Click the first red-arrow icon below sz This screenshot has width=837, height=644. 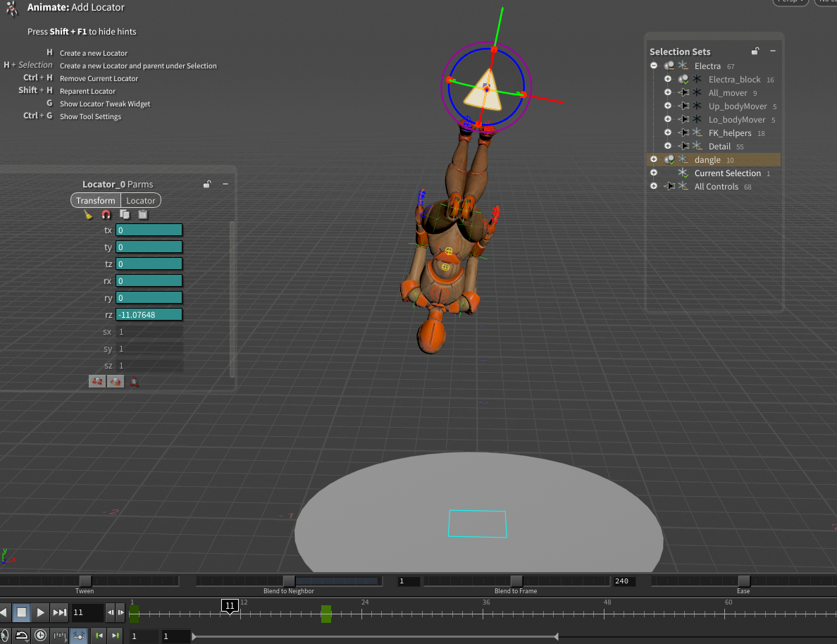pyautogui.click(x=97, y=381)
